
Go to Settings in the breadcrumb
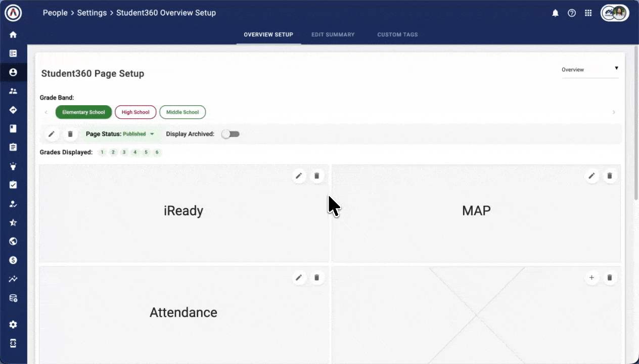[92, 13]
